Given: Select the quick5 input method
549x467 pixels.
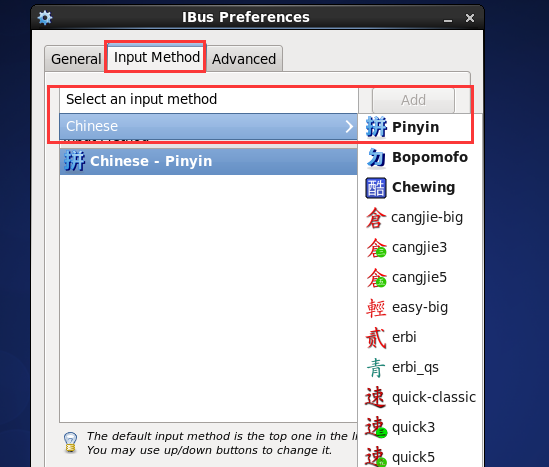Looking at the screenshot, I should pos(419,457).
